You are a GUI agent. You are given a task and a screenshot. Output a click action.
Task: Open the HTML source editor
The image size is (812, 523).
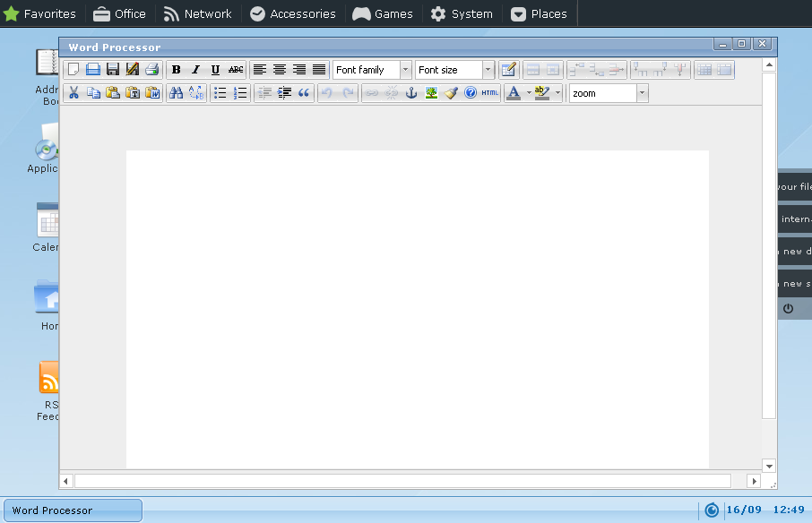coord(490,93)
